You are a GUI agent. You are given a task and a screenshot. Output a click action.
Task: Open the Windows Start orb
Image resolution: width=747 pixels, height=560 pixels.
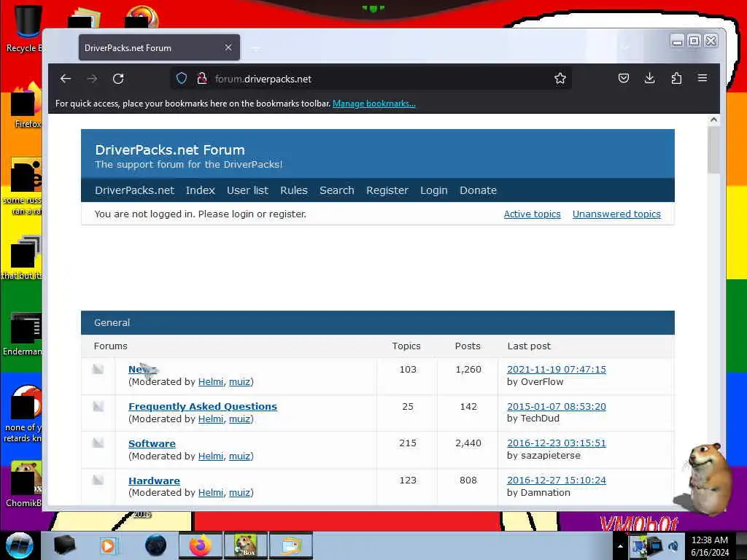click(20, 545)
